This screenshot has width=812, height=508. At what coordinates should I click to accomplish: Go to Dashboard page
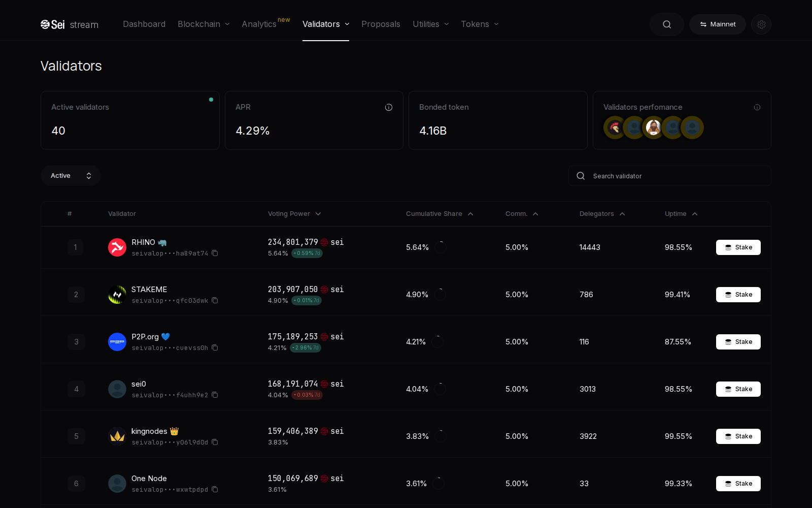[x=144, y=24]
